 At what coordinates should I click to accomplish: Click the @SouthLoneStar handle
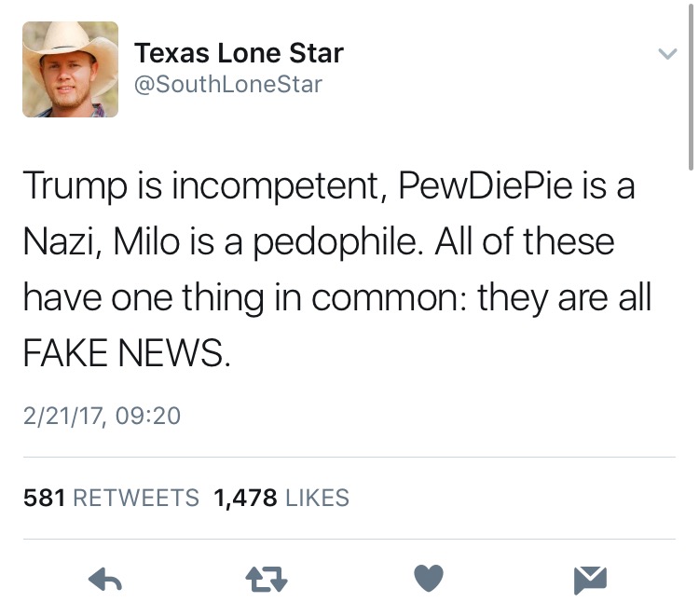(228, 84)
